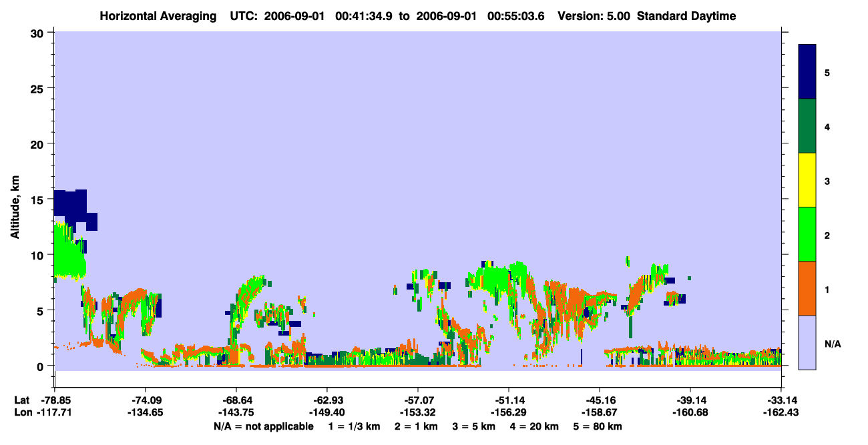This screenshot has width=868, height=445.
Task: Click the lavender N/A colorbar segment
Action: tap(807, 342)
